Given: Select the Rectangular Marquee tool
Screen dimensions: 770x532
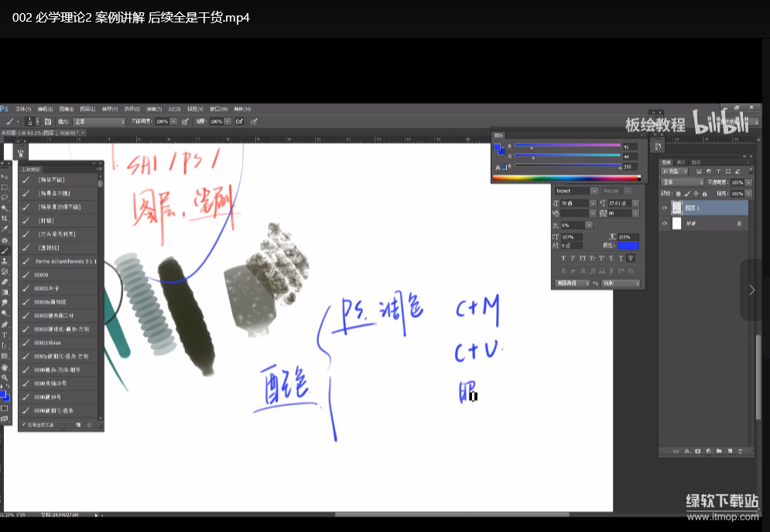Looking at the screenshot, I should point(5,187).
